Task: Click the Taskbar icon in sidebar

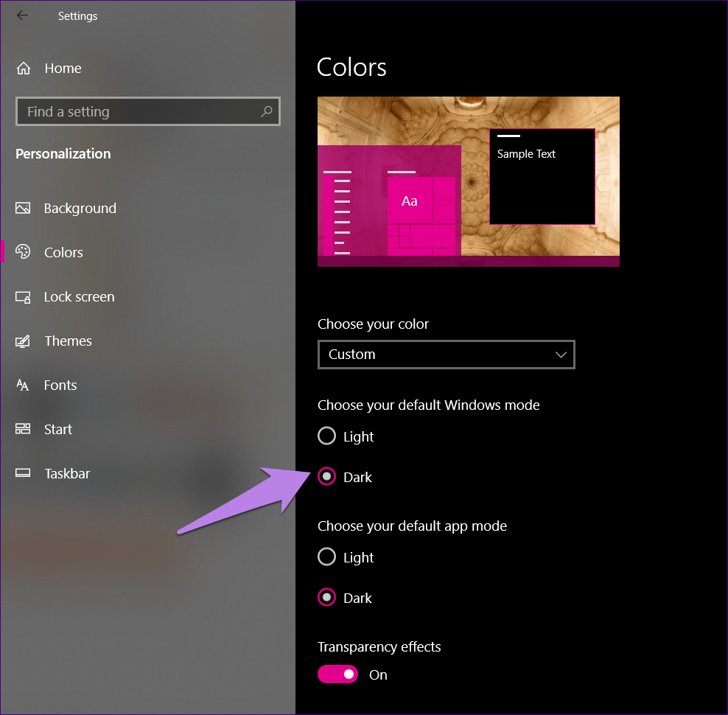Action: click(23, 474)
